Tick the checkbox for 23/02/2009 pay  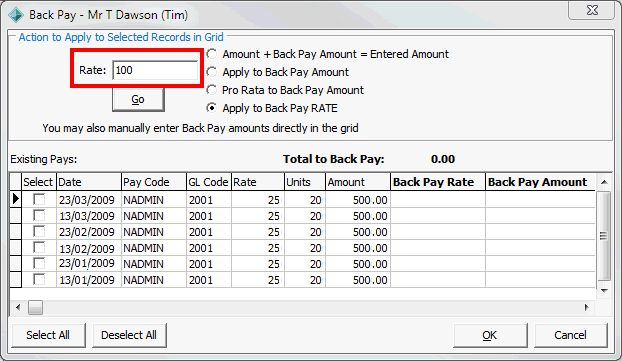coord(39,231)
